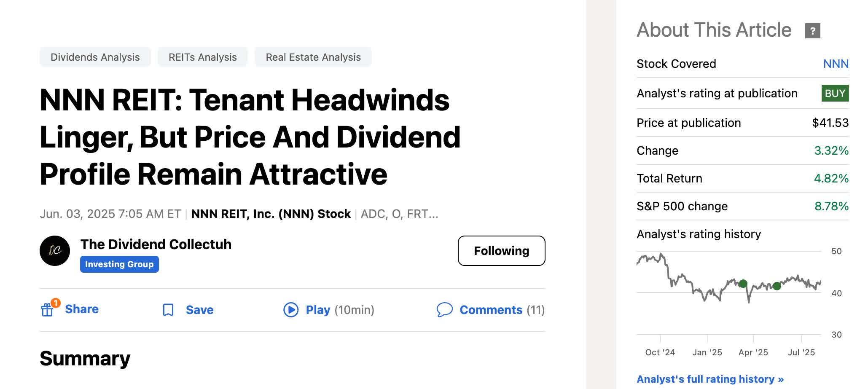Open the Real Estate Analysis topic

313,57
